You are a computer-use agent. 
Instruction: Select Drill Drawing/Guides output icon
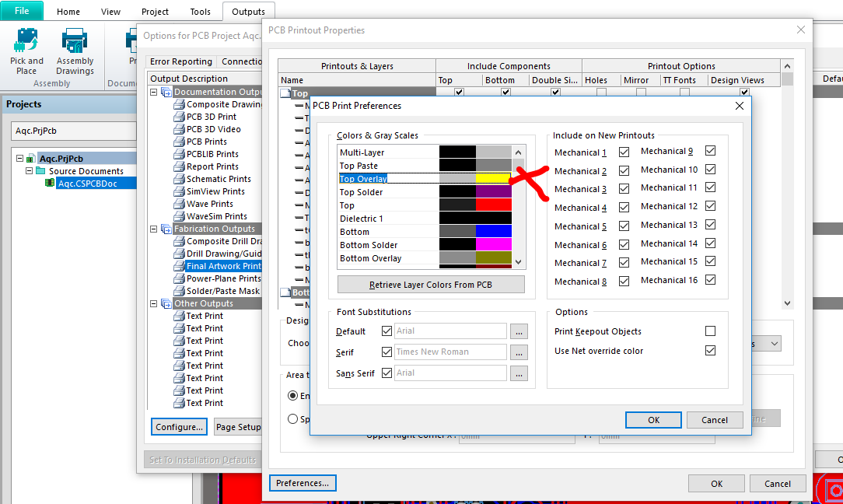point(179,254)
